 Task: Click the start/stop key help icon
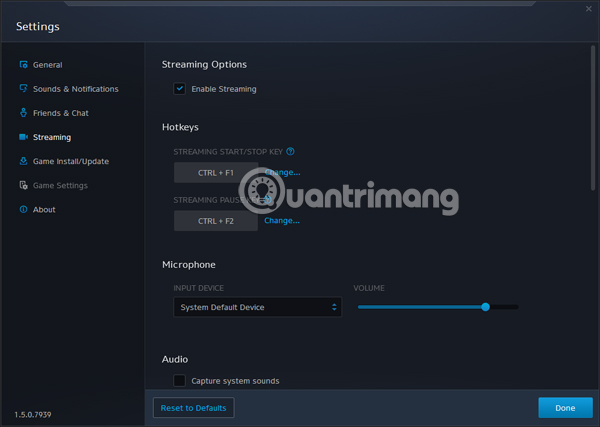pyautogui.click(x=290, y=152)
